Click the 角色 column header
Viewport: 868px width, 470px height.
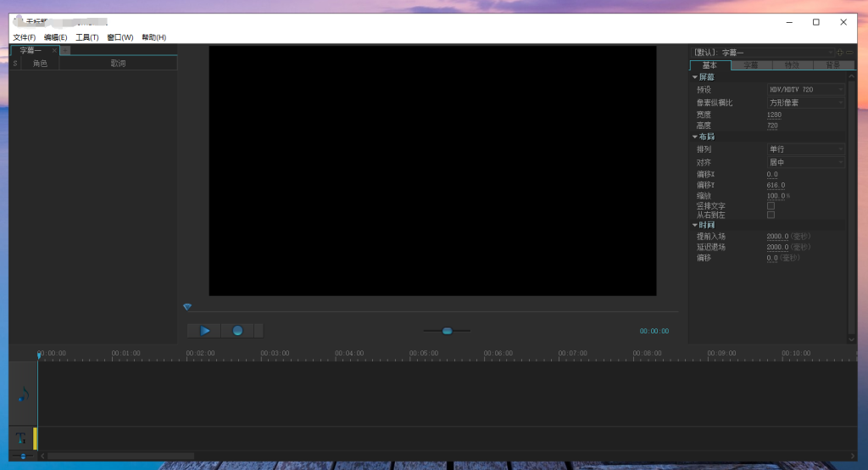40,64
